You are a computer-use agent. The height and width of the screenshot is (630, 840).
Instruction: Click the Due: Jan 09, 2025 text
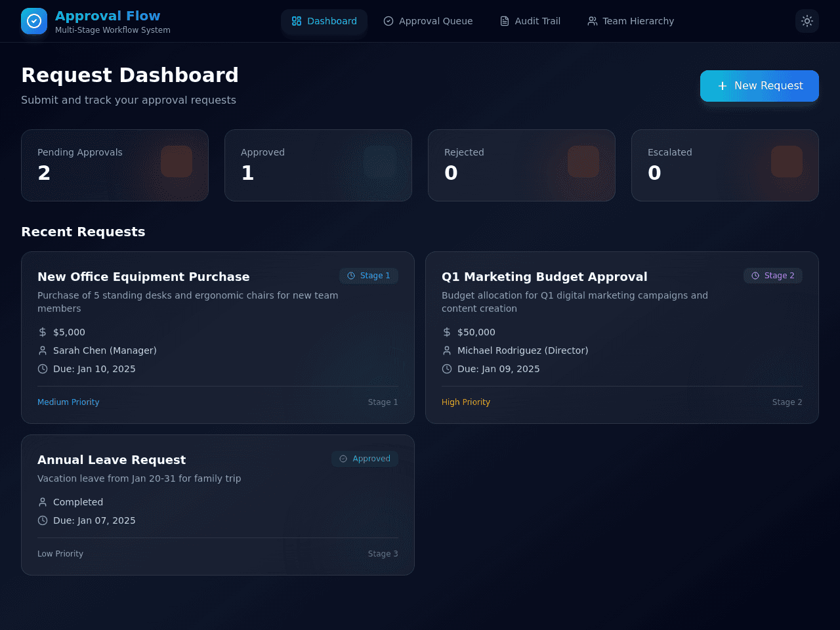pyautogui.click(x=499, y=369)
